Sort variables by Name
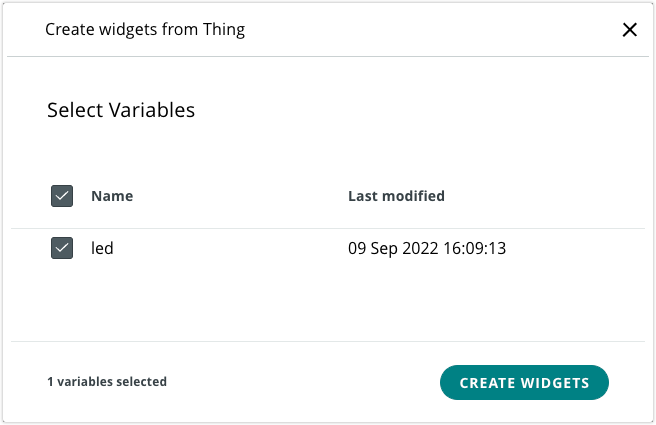Viewport: 656px width, 425px height. (x=112, y=196)
